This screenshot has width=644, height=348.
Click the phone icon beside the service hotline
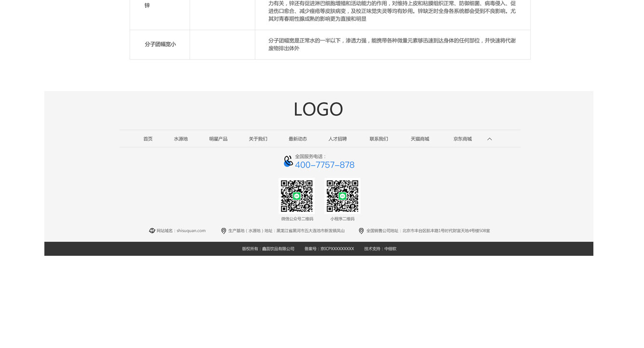288,161
